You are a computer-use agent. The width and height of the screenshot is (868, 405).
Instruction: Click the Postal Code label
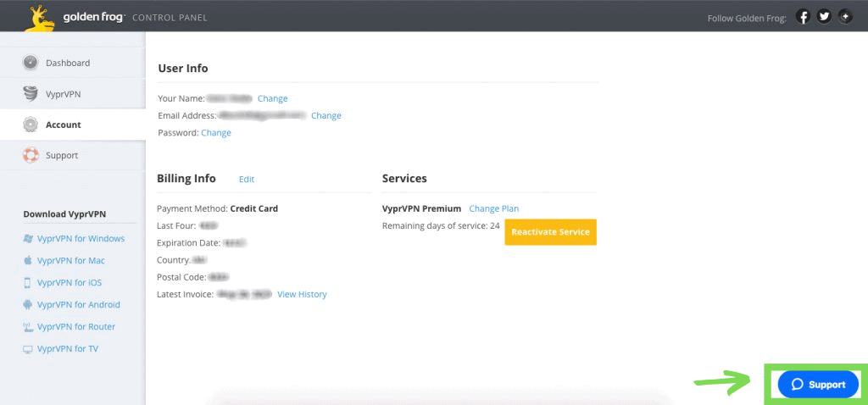182,277
